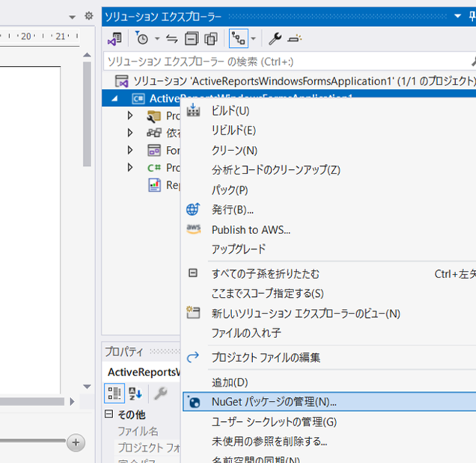The width and height of the screenshot is (476, 463).
Task: Open the pending changes filter clock icon
Action: (x=141, y=39)
